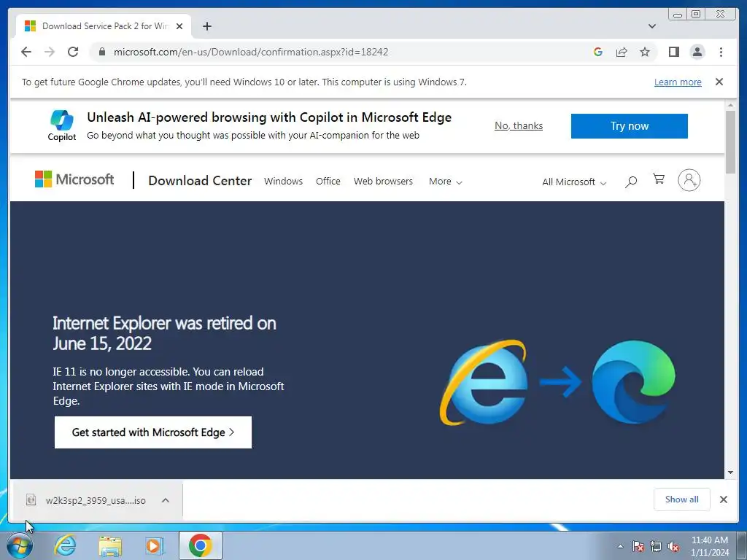Click the Try now button

tap(629, 125)
